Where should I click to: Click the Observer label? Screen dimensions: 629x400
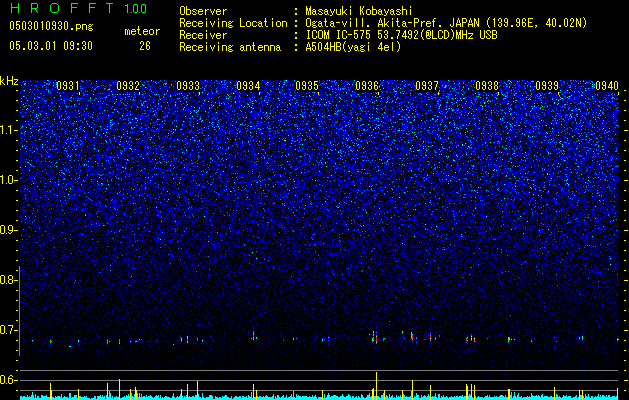click(x=203, y=11)
